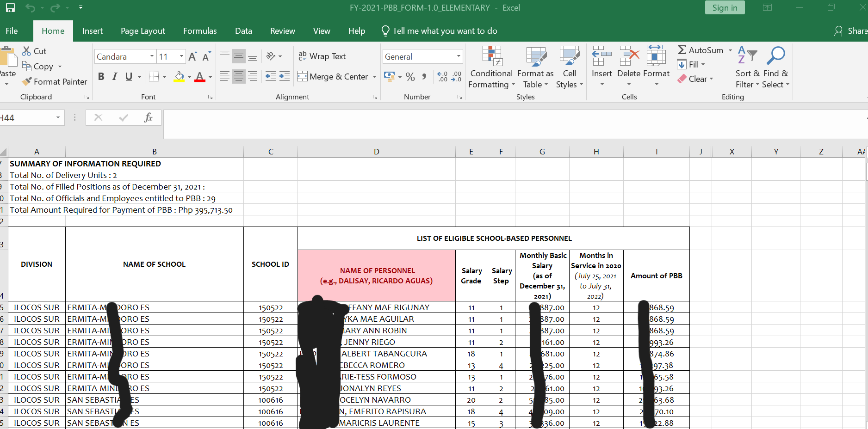Share the workbook
The height and width of the screenshot is (429, 868).
[851, 31]
